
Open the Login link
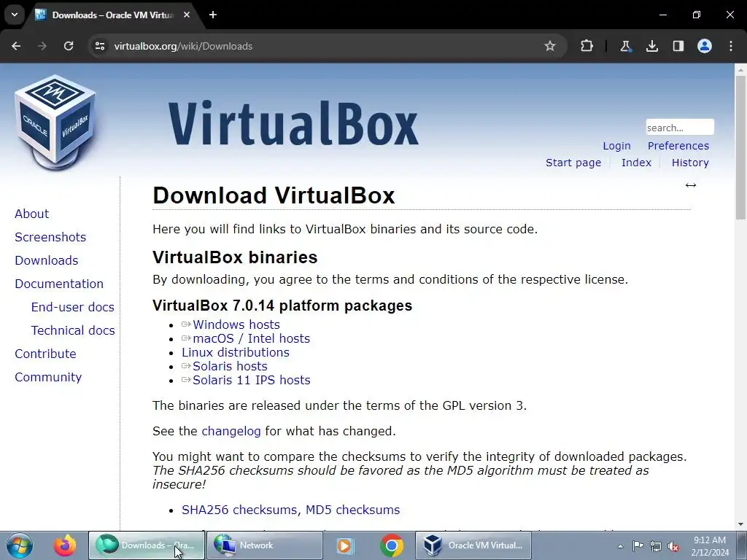click(616, 146)
